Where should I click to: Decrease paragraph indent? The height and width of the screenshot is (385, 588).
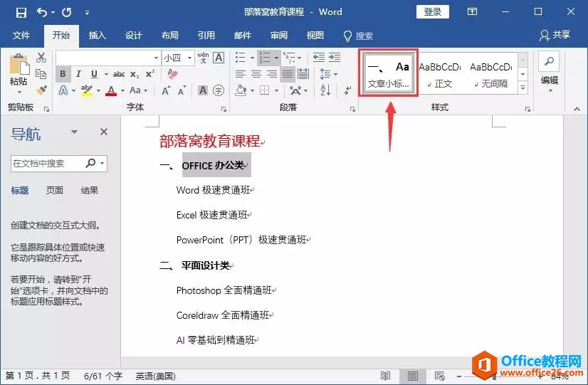click(319, 58)
